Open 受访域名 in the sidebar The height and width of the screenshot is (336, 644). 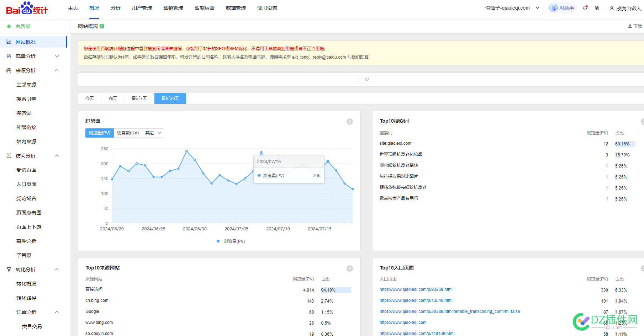[26, 198]
